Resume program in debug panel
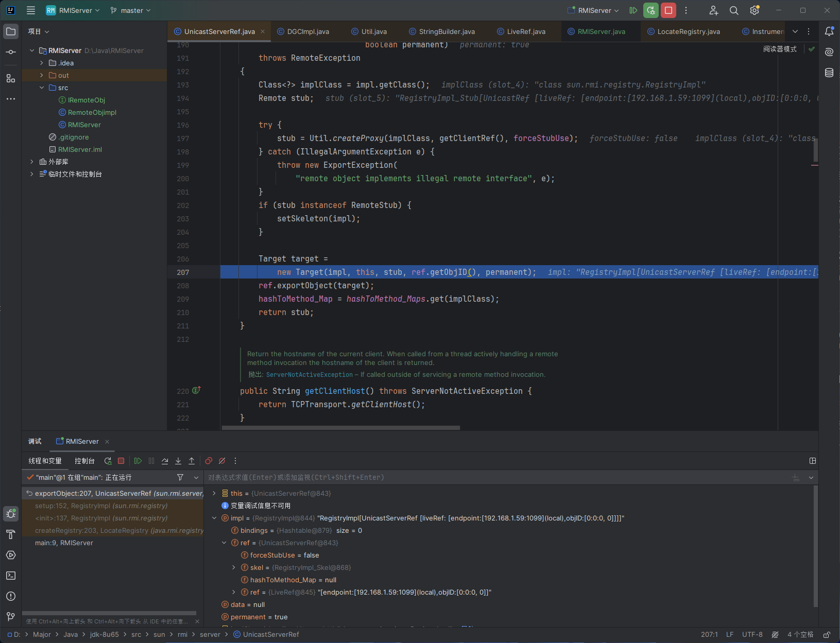840x643 pixels. 138,461
